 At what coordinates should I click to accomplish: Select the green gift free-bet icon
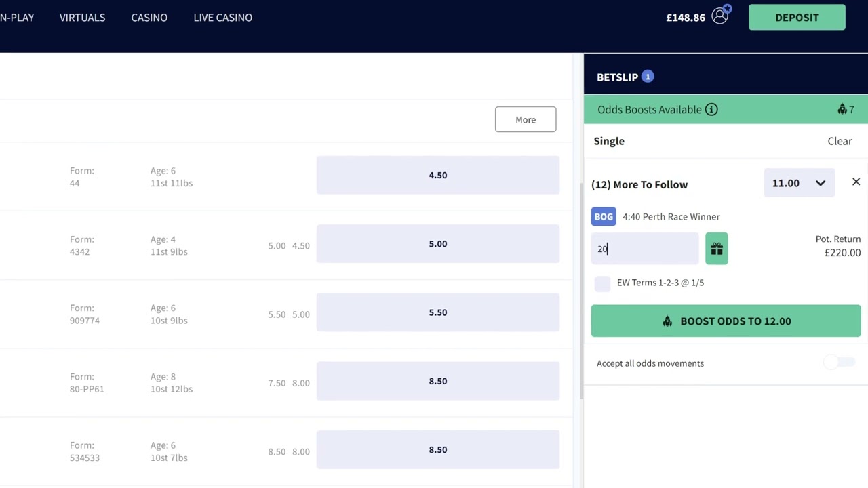click(717, 249)
